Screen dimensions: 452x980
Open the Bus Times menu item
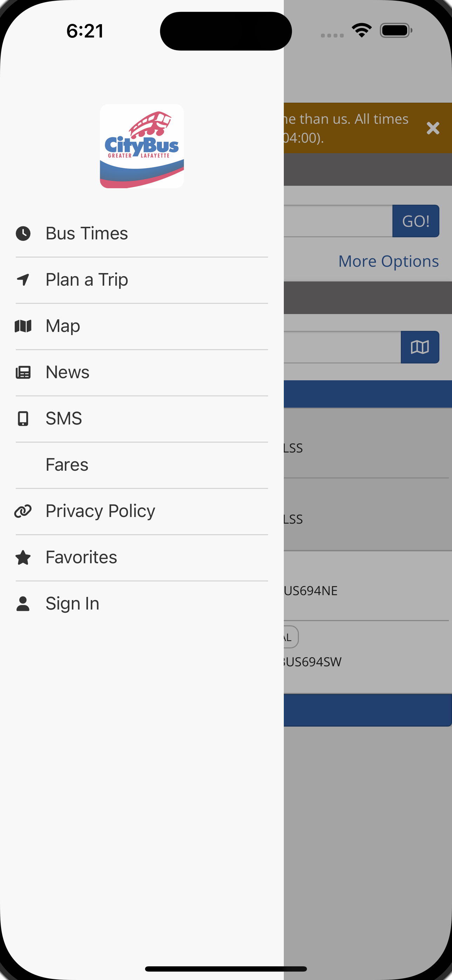pos(142,233)
